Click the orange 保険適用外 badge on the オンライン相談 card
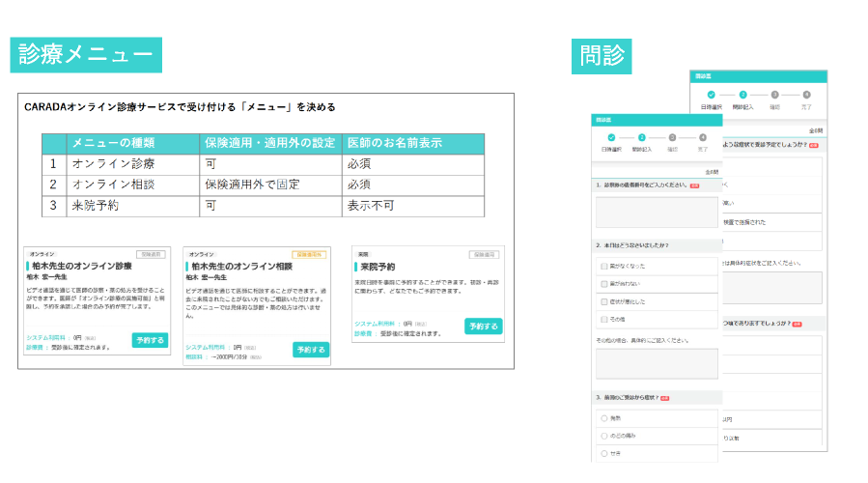 point(311,254)
